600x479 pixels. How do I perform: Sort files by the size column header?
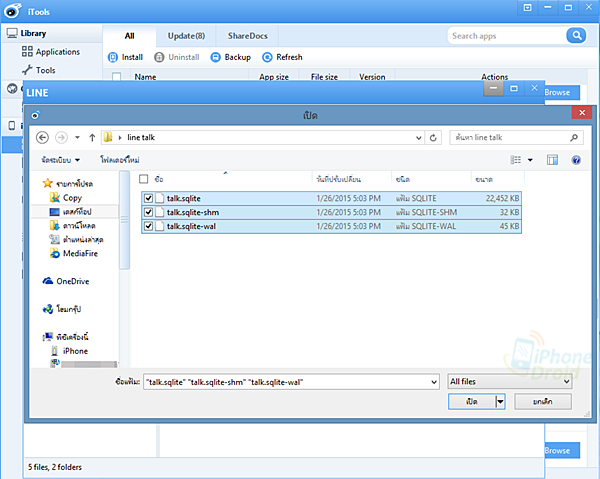497,179
